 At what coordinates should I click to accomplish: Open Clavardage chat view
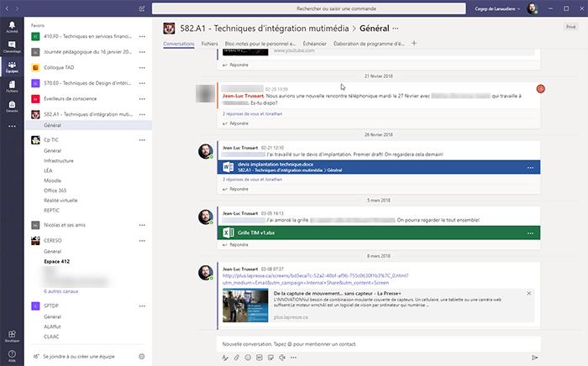12,44
